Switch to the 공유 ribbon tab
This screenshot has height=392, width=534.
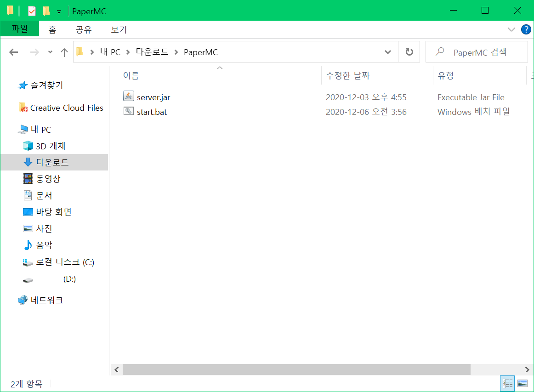point(84,29)
